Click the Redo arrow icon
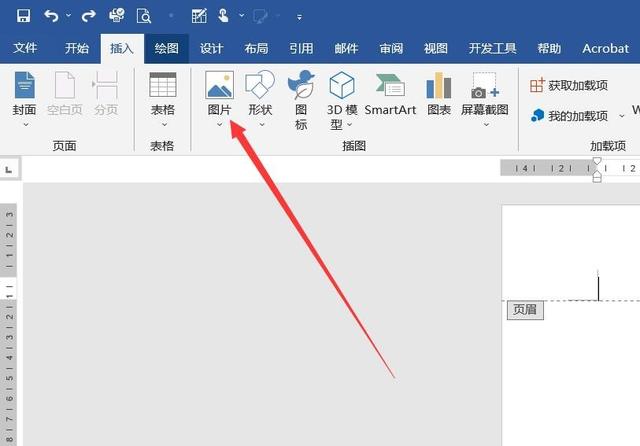The width and height of the screenshot is (640, 446). 88,16
